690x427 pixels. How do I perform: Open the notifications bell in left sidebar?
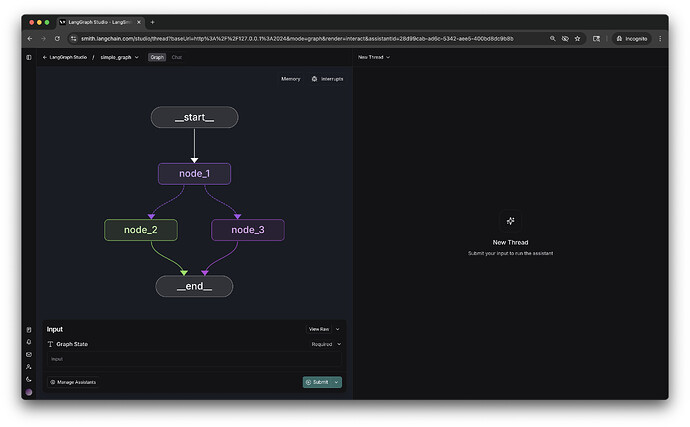pyautogui.click(x=29, y=342)
